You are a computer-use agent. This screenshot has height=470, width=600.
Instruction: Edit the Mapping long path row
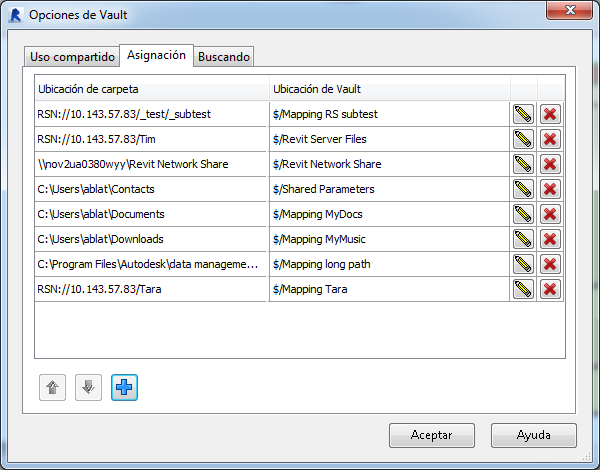pos(523,264)
